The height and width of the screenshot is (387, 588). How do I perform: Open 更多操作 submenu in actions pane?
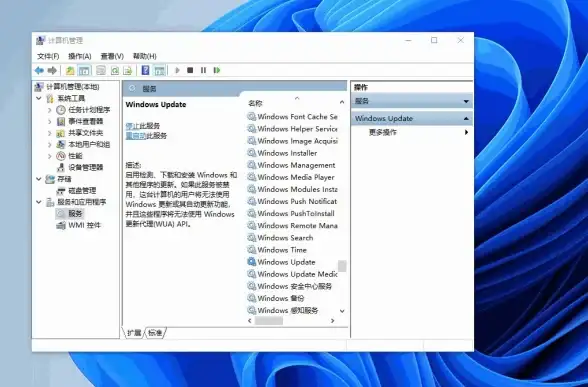(383, 132)
